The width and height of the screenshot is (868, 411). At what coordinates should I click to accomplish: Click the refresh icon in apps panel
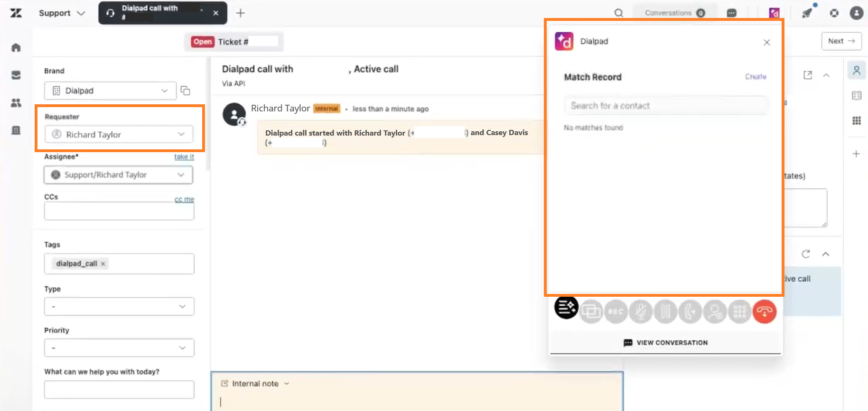806,254
